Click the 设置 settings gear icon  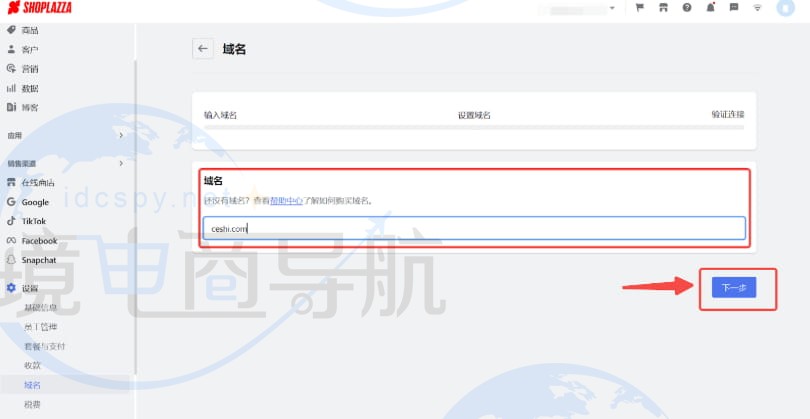click(11, 288)
